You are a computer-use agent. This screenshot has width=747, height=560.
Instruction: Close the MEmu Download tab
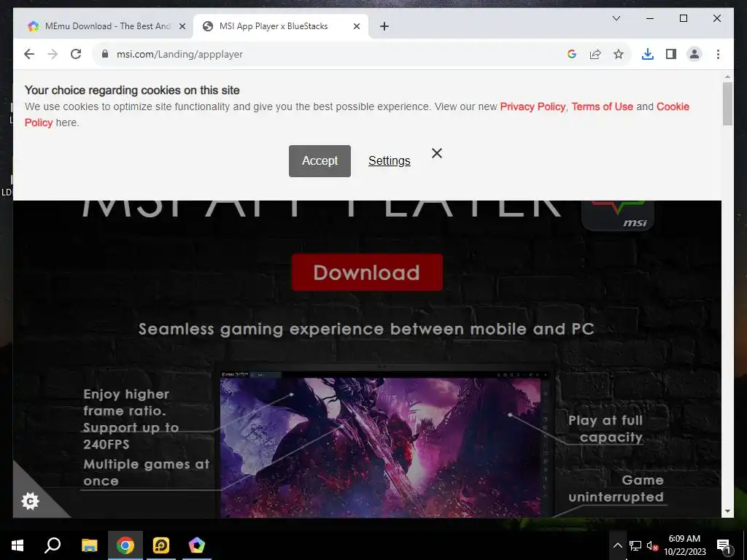(x=182, y=26)
